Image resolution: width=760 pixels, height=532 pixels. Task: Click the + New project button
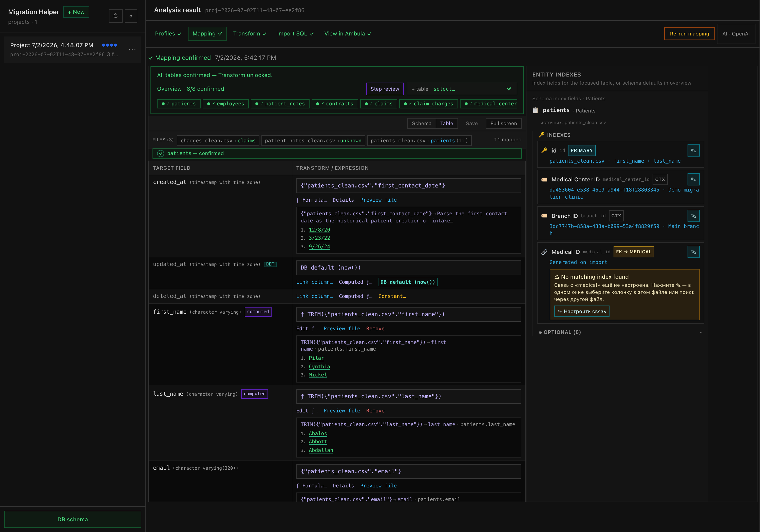pyautogui.click(x=76, y=12)
